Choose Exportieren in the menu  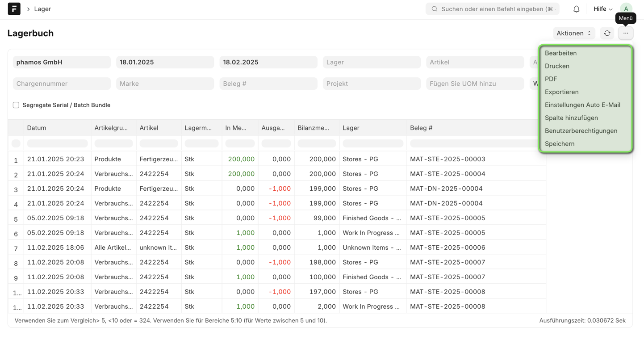pyautogui.click(x=585, y=92)
